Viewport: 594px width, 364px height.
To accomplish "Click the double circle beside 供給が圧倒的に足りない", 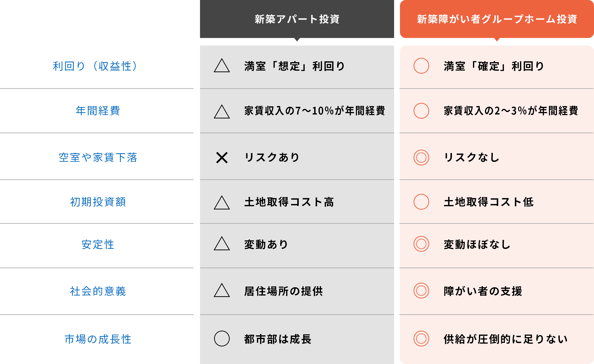I will (x=421, y=339).
